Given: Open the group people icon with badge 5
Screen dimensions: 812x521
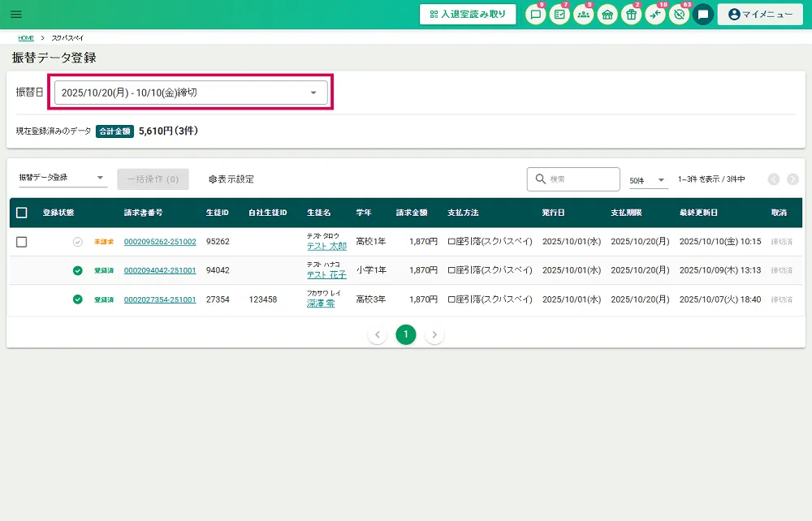Looking at the screenshot, I should point(583,15).
